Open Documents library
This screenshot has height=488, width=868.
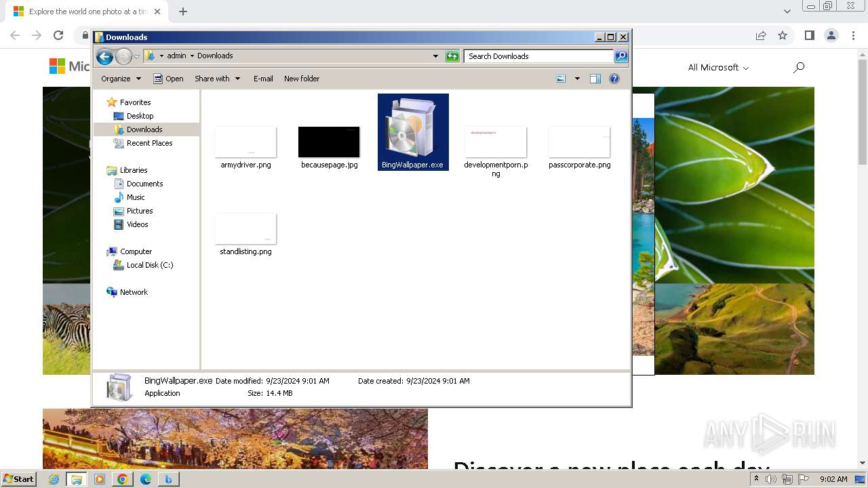pyautogui.click(x=144, y=184)
